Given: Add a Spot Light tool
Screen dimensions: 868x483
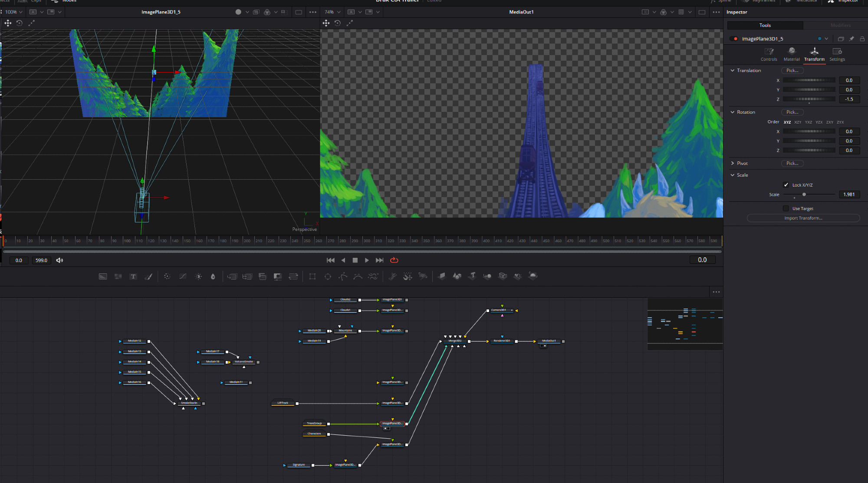Looking at the screenshot, I should (x=518, y=276).
